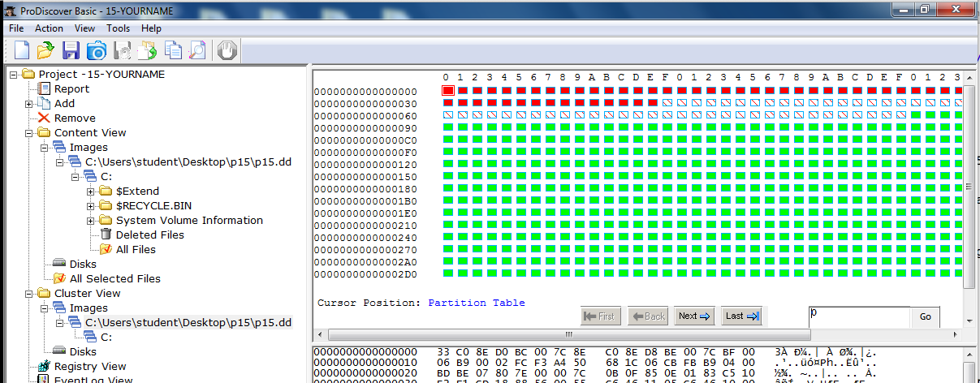Collapse the Project -15-YOURNAME root node

[14, 74]
